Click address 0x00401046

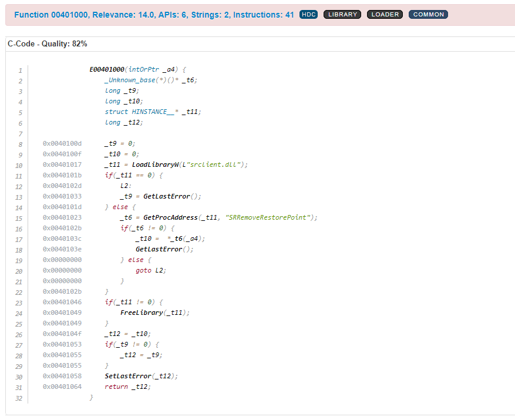(x=62, y=302)
